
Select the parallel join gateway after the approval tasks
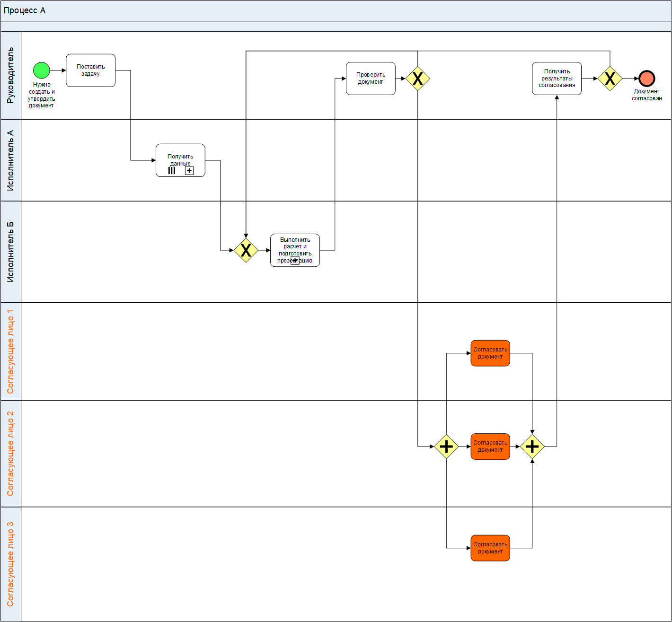(532, 447)
